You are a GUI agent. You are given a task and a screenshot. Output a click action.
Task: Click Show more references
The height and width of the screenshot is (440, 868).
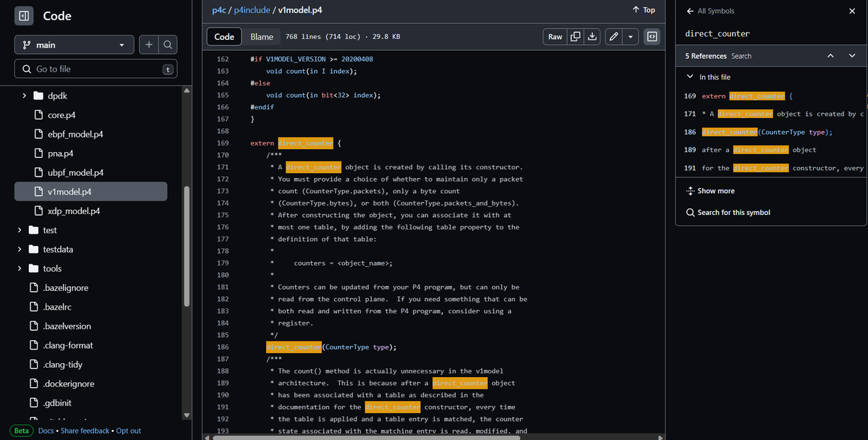point(710,191)
